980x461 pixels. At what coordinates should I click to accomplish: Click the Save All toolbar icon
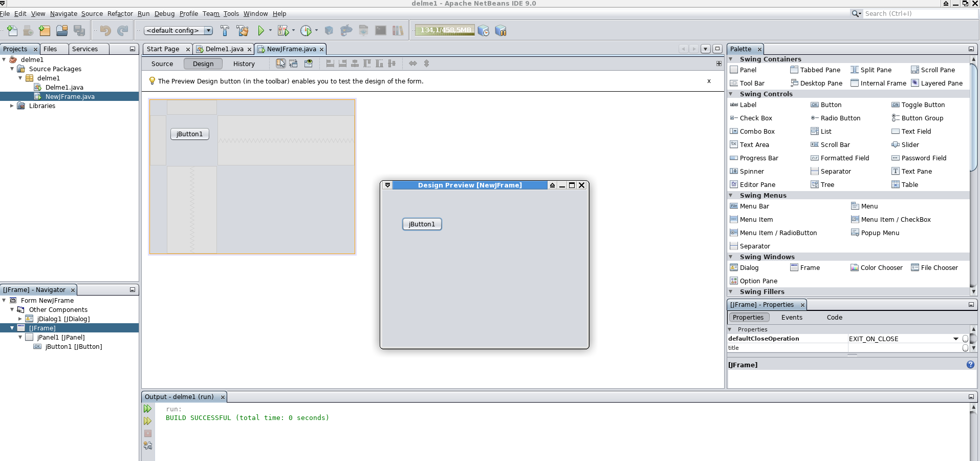point(79,31)
